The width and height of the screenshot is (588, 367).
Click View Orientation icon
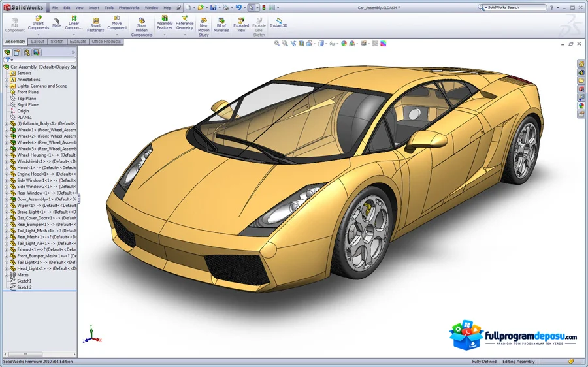pos(309,44)
